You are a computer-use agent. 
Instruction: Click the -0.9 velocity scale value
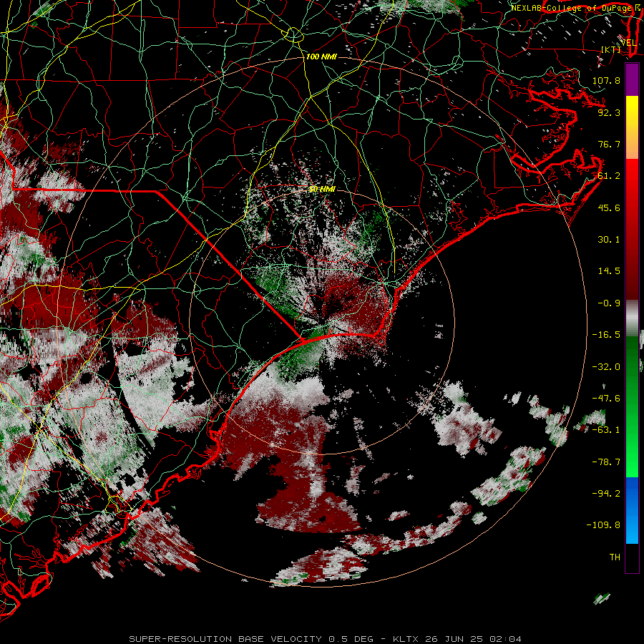point(609,303)
